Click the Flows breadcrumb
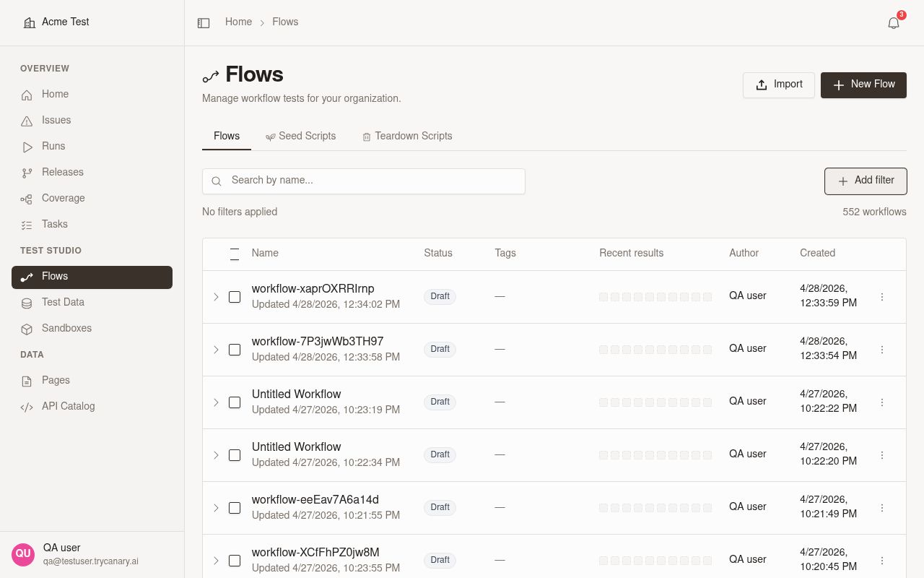924x578 pixels. coord(285,22)
